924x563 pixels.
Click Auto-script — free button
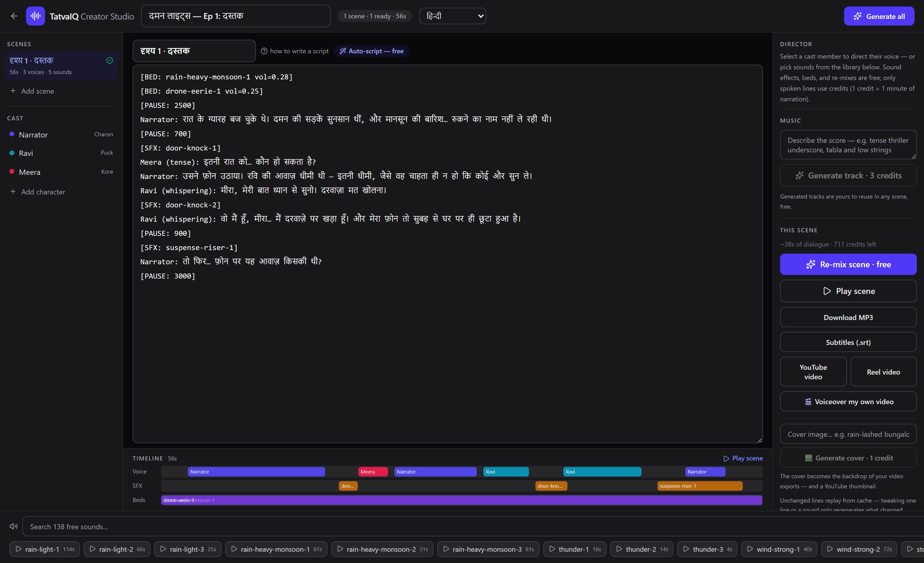point(371,51)
